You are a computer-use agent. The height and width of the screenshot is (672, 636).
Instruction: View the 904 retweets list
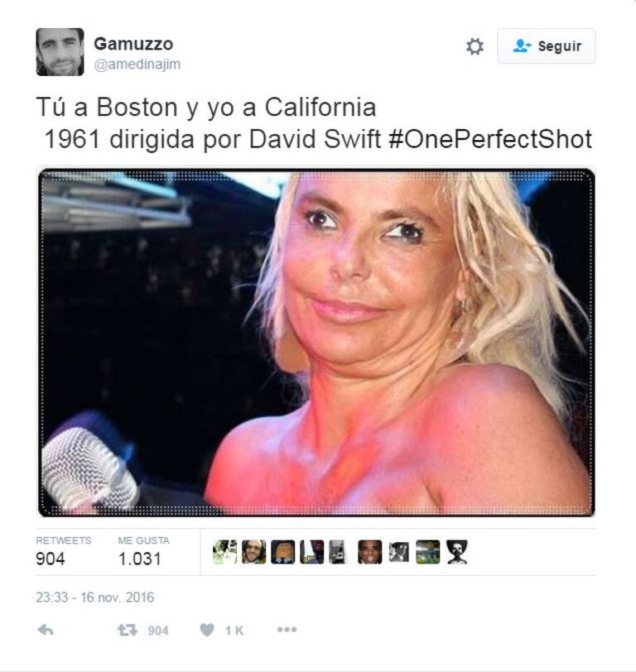pyautogui.click(x=64, y=552)
